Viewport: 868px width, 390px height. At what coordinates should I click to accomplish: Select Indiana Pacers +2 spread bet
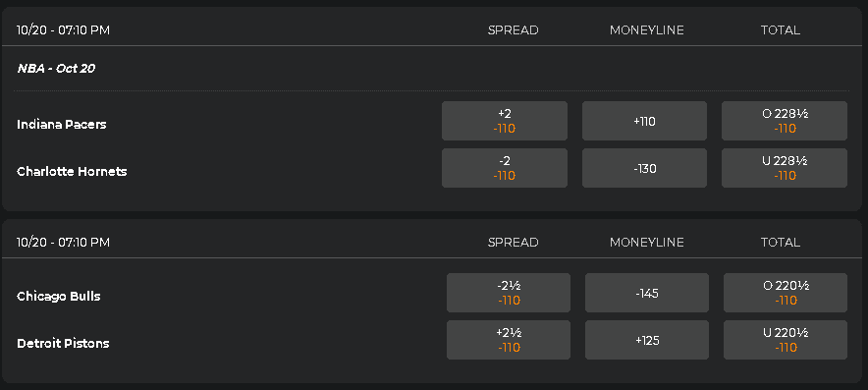point(505,121)
